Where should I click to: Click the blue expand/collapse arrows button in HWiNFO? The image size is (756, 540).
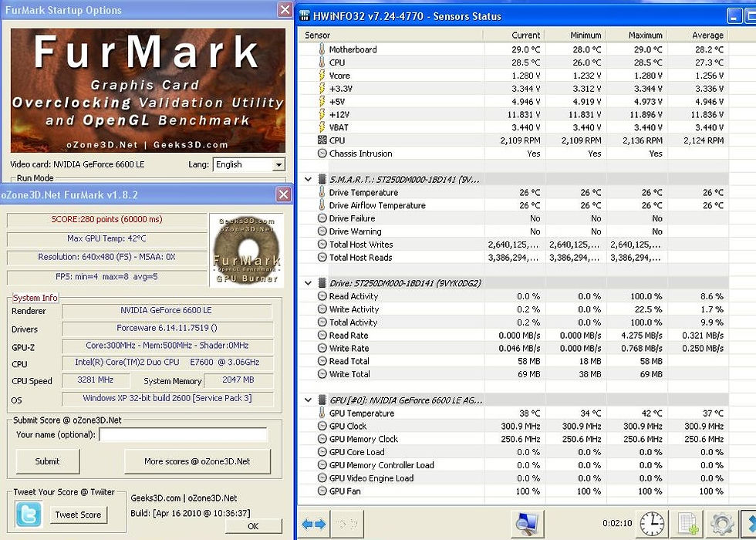pos(313,524)
